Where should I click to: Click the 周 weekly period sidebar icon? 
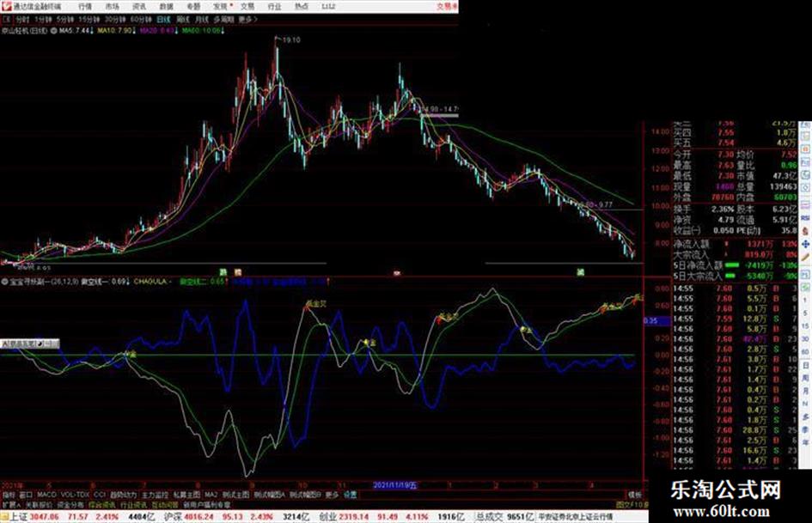coord(805,379)
